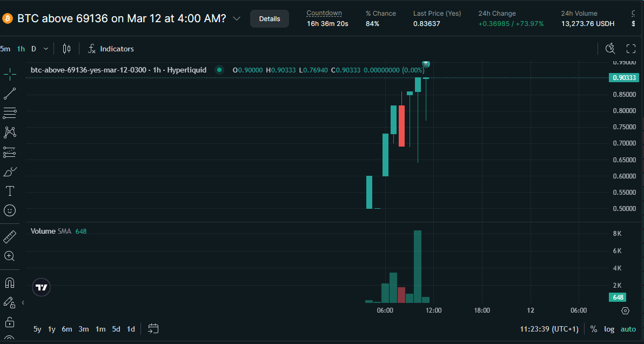Click the green market status dot in legend

pyautogui.click(x=219, y=70)
